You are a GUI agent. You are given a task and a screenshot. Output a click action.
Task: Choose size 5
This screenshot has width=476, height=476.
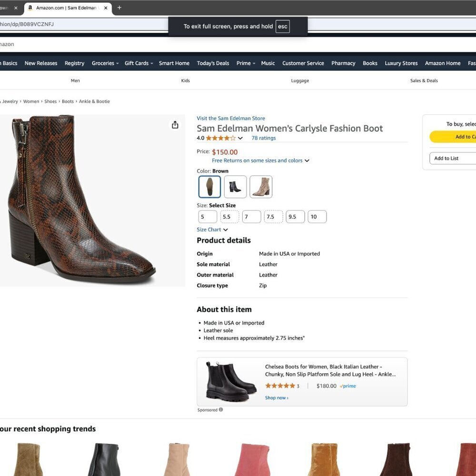click(208, 217)
